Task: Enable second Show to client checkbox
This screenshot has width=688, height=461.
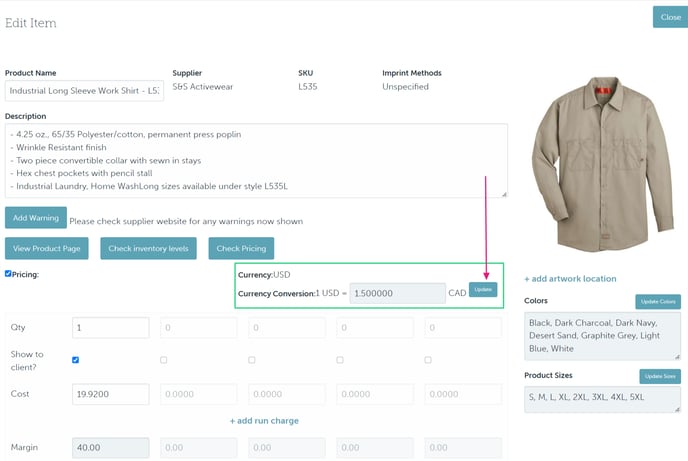Action: (x=164, y=360)
